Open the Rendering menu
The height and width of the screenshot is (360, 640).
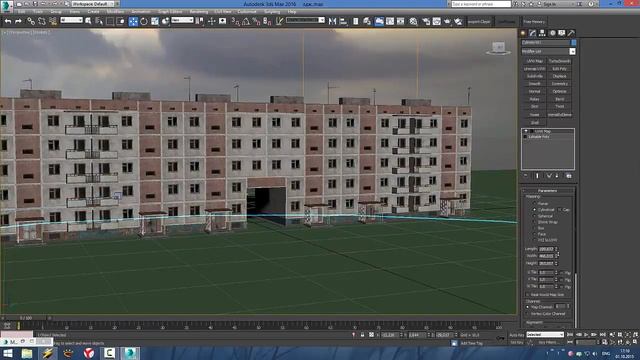click(199, 12)
